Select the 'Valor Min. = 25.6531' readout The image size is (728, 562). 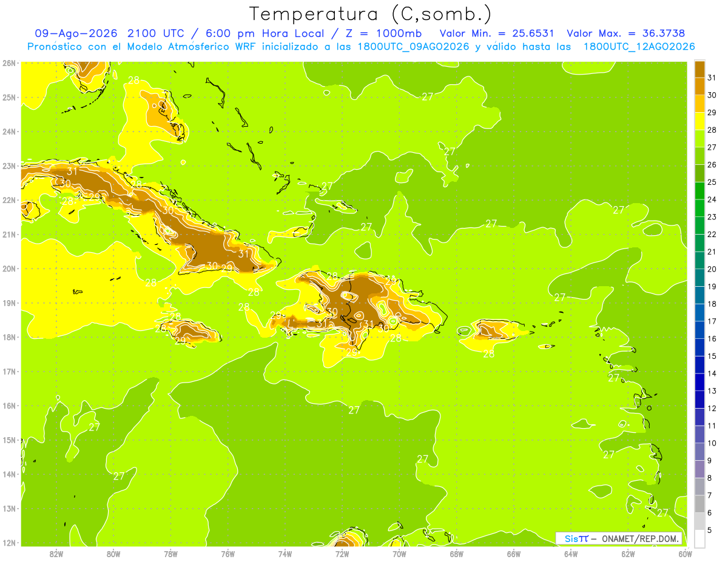[497, 33]
